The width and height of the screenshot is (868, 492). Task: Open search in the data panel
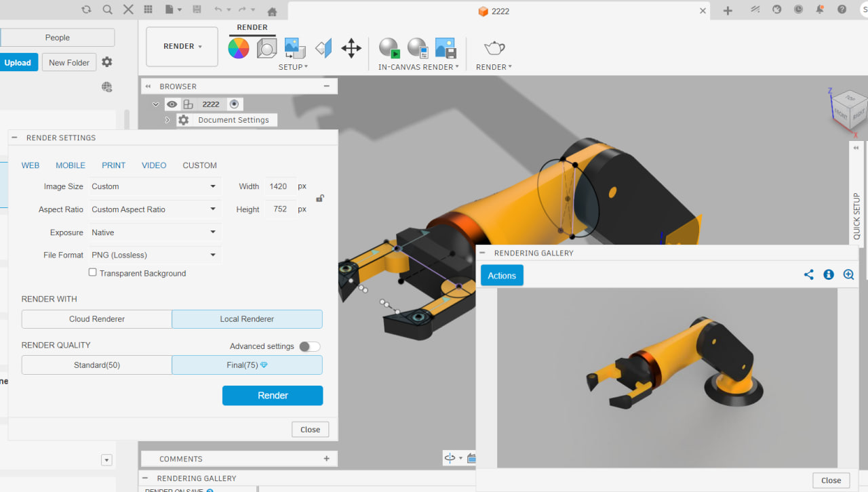point(107,9)
